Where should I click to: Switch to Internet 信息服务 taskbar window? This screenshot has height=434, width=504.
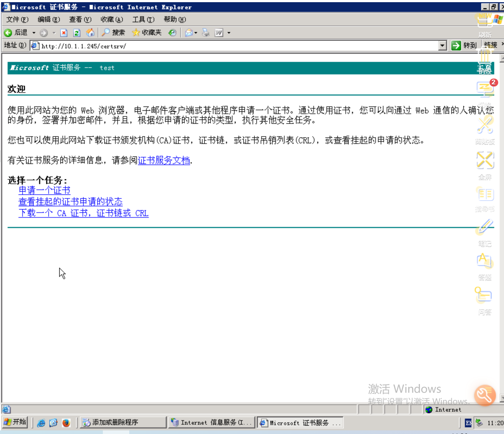(212, 422)
